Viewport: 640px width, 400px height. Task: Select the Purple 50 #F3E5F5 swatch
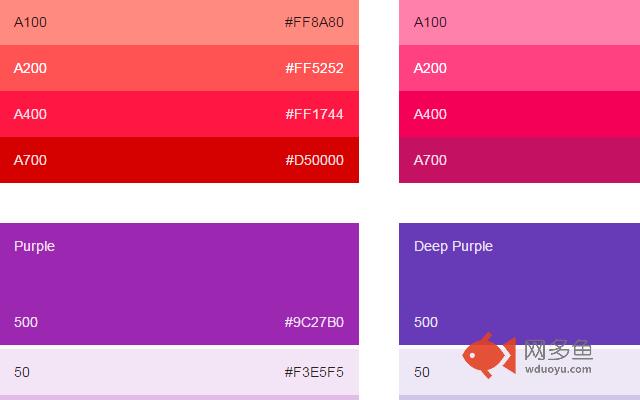tap(179, 371)
